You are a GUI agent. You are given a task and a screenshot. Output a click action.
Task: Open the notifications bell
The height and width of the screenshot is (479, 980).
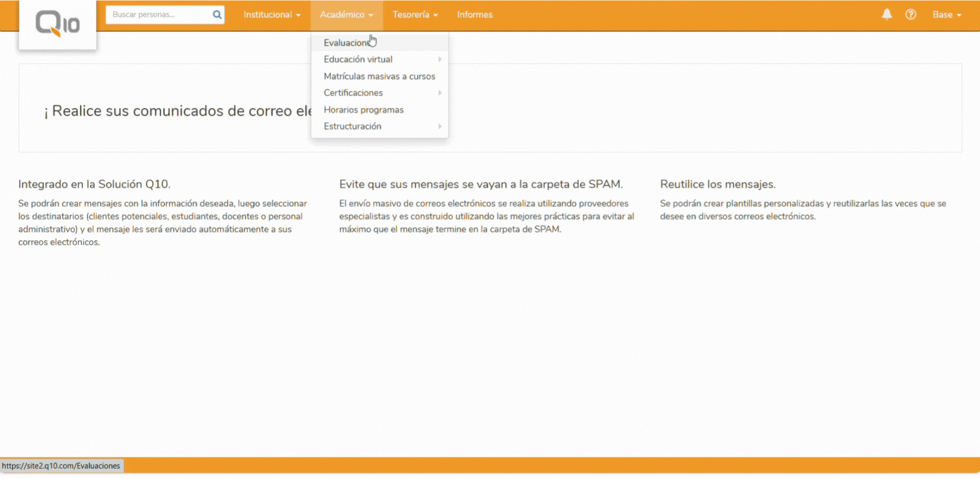point(887,14)
